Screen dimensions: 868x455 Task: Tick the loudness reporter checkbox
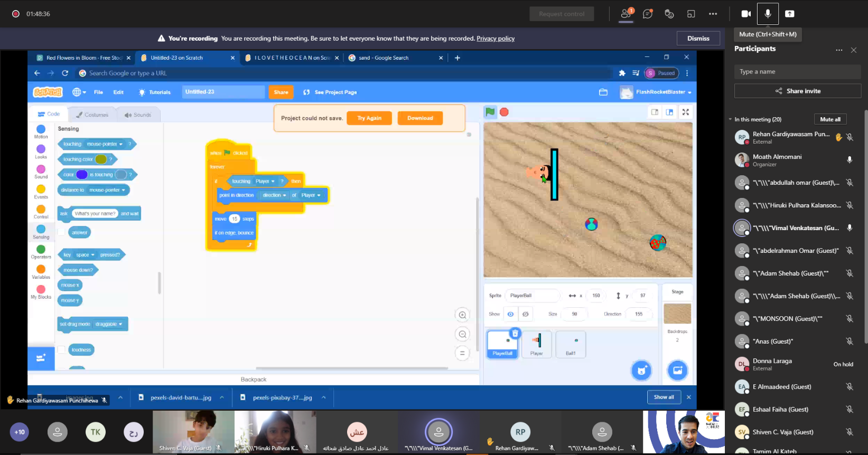(x=61, y=349)
